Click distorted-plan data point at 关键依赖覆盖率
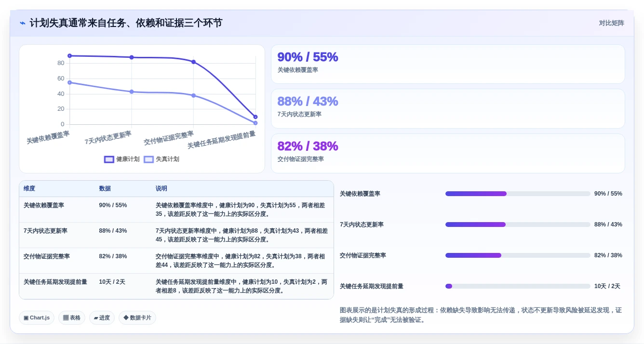Image resolution: width=644 pixels, height=344 pixels. pos(69,82)
